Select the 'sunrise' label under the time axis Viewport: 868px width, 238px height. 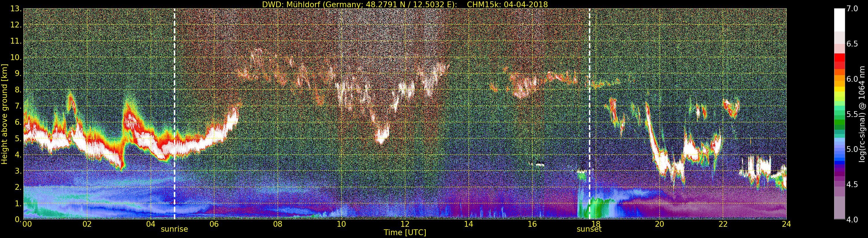coord(174,229)
